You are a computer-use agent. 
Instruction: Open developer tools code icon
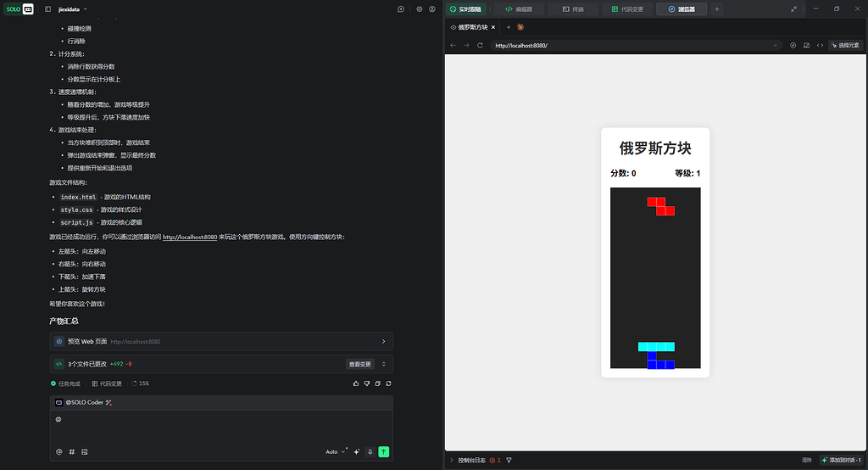click(x=820, y=46)
